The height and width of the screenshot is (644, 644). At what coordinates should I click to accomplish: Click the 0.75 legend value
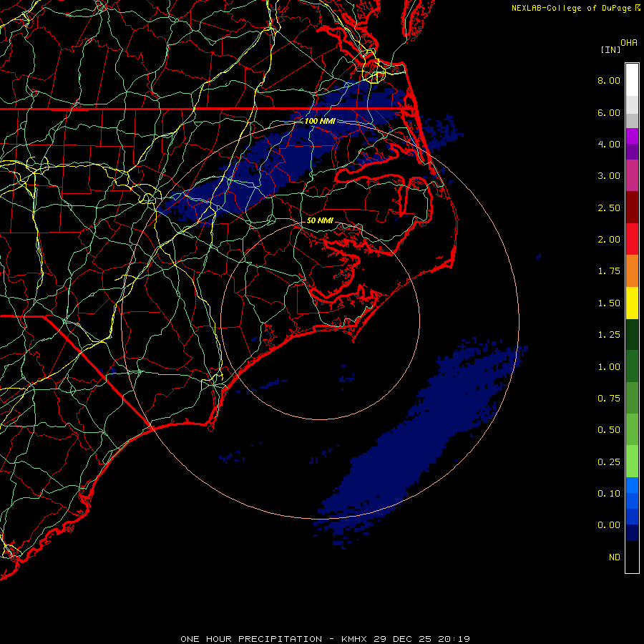(x=609, y=399)
